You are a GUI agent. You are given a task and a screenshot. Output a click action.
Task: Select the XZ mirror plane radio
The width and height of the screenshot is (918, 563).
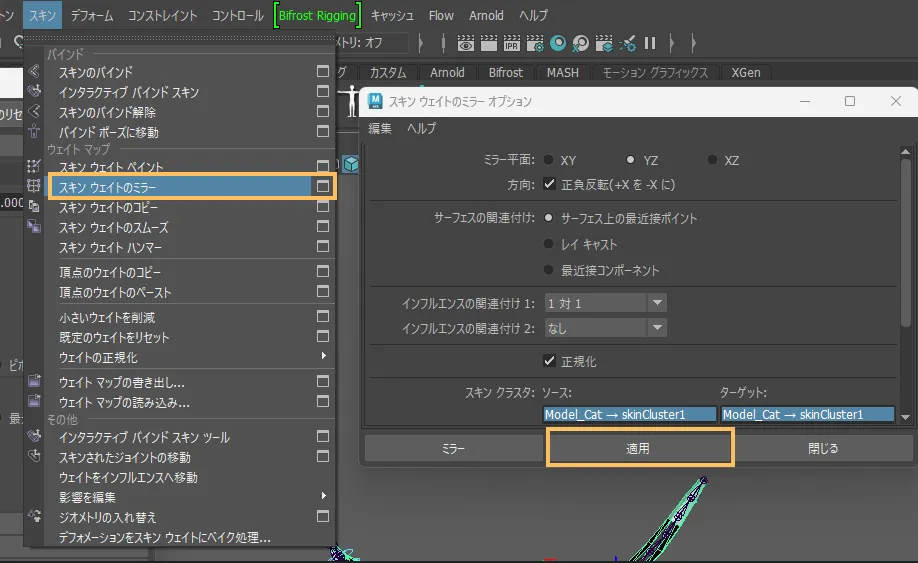click(x=712, y=160)
